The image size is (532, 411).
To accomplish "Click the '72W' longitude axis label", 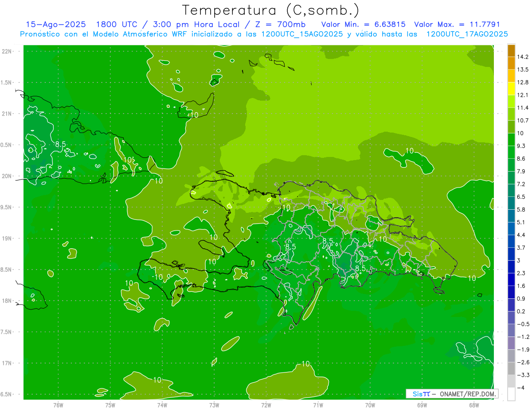I will [x=266, y=405].
